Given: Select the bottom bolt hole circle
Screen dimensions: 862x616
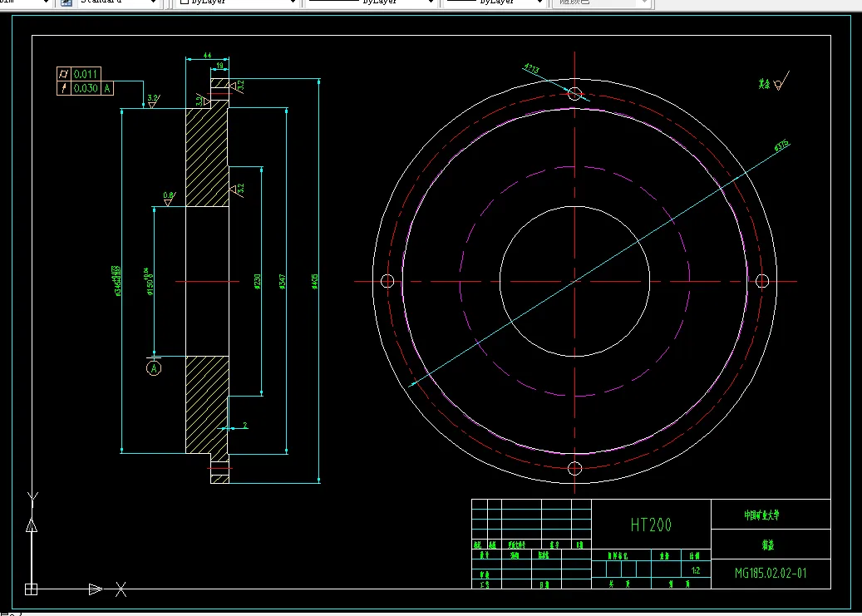Looking at the screenshot, I should coord(574,469).
